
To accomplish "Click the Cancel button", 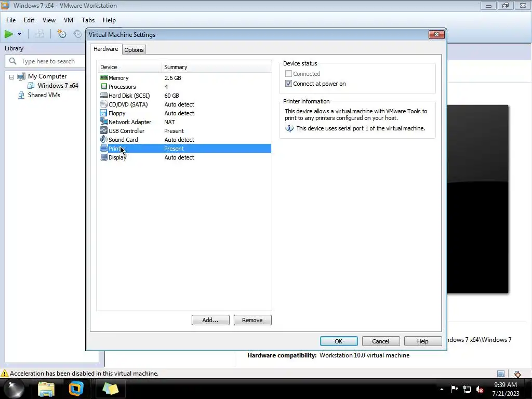I will (x=381, y=341).
